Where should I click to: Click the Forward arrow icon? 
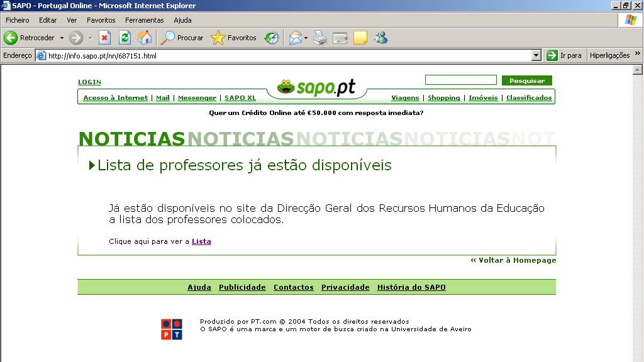(x=76, y=38)
